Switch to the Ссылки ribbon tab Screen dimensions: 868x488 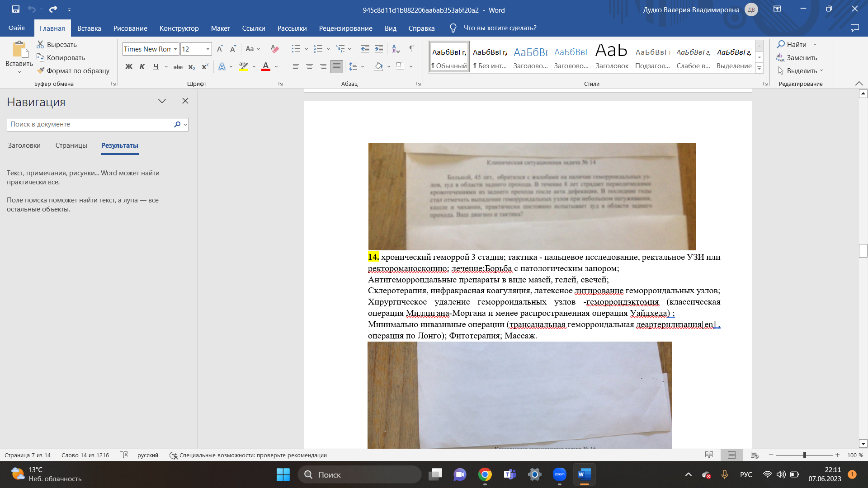pyautogui.click(x=254, y=28)
